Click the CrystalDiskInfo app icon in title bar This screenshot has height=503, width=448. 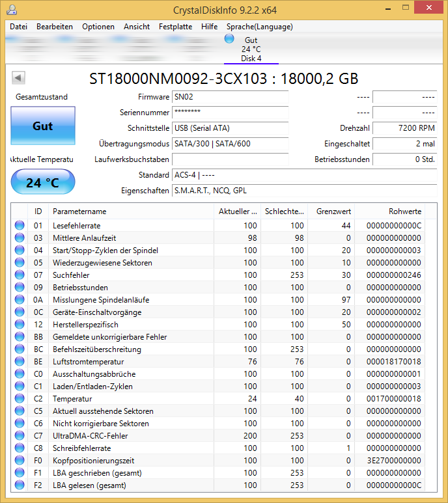pyautogui.click(x=12, y=10)
